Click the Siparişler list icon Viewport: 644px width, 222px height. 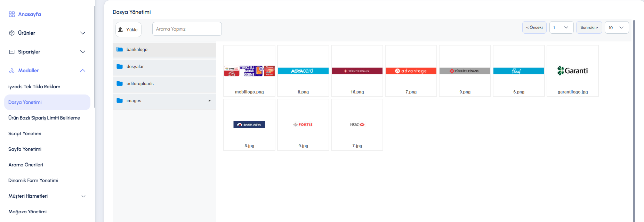[x=12, y=52]
